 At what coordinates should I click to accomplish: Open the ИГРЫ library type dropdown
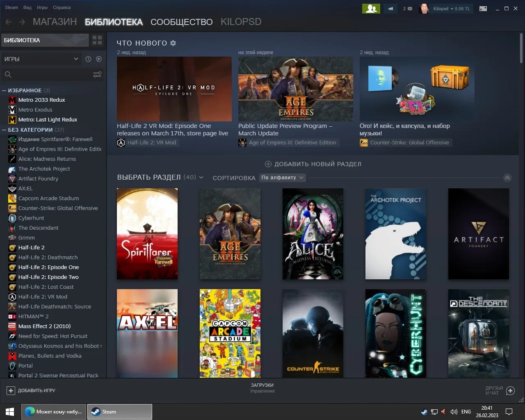[x=41, y=59]
